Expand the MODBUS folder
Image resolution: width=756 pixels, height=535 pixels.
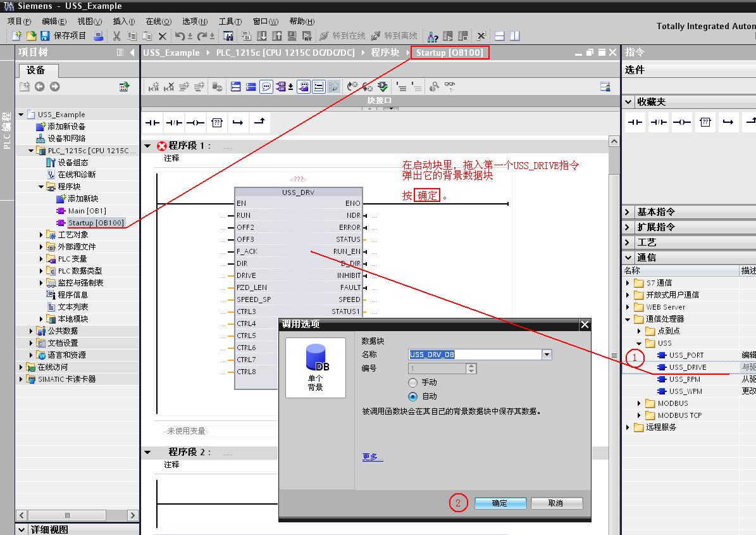click(x=640, y=403)
